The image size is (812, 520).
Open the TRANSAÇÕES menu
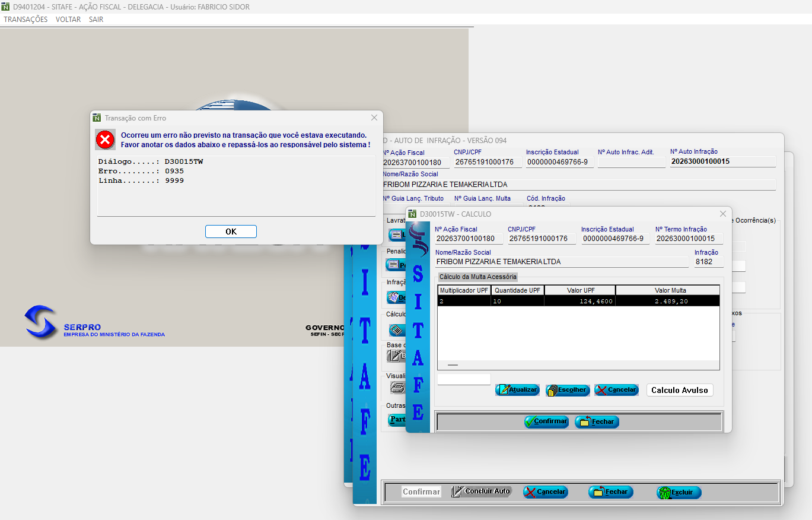coord(26,20)
